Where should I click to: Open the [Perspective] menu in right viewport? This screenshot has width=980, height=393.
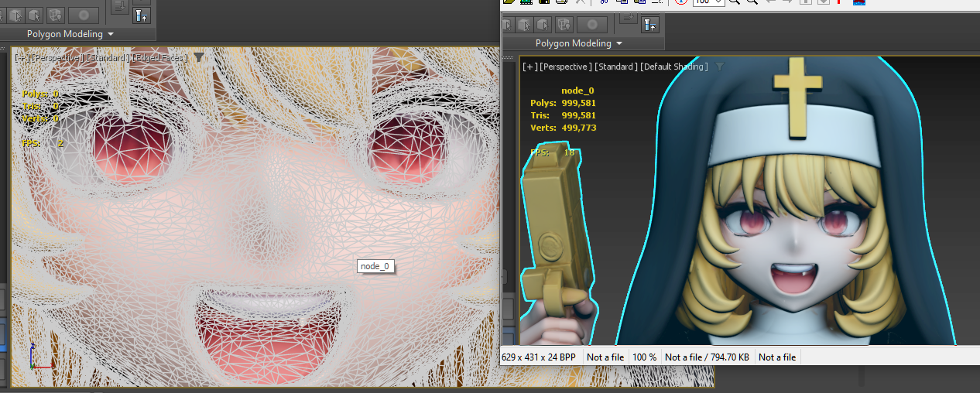point(565,67)
